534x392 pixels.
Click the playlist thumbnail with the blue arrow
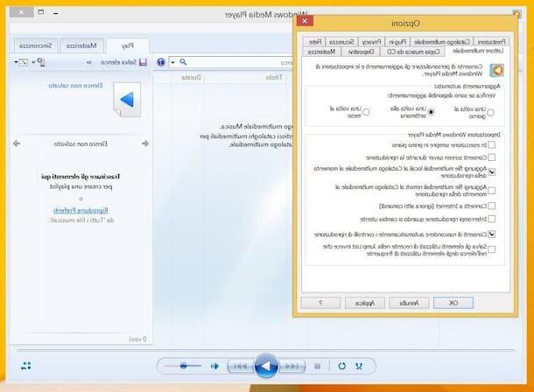[x=127, y=100]
